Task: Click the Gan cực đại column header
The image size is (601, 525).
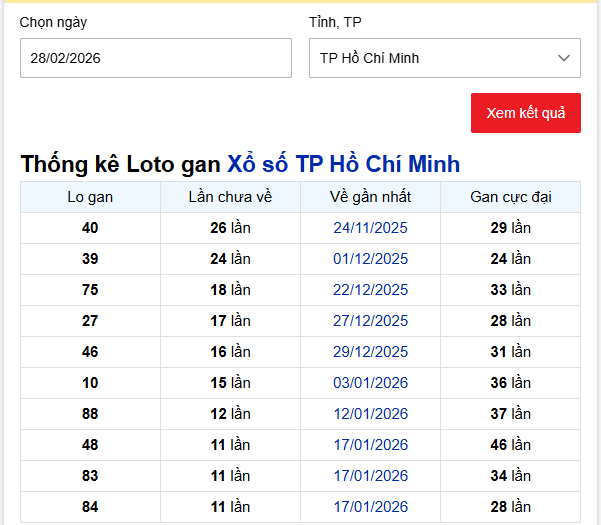Action: 510,197
